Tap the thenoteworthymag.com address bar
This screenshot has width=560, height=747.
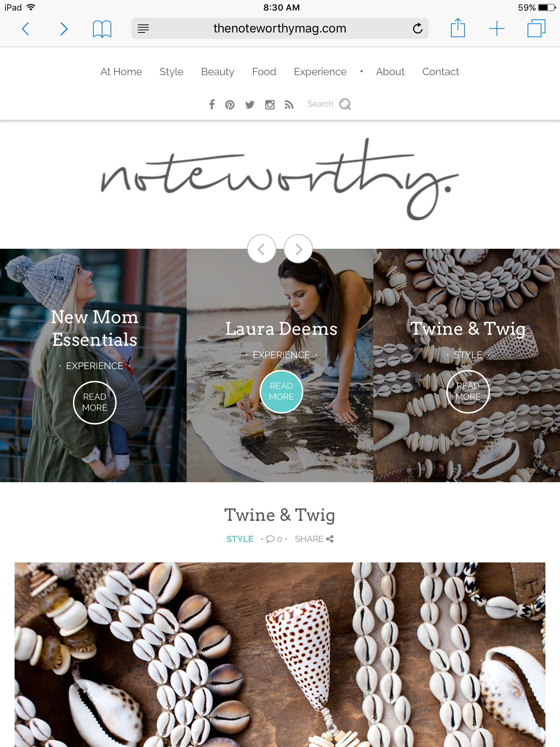pyautogui.click(x=280, y=28)
